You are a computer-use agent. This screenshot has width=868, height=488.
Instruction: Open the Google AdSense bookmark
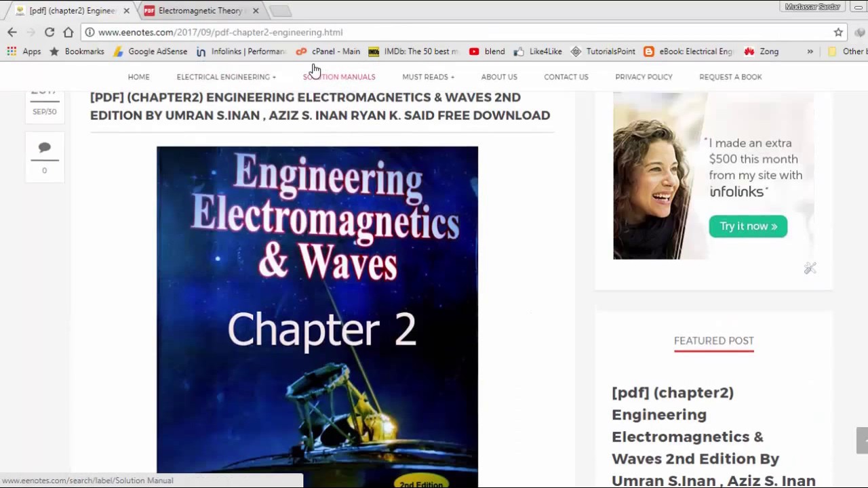(150, 52)
